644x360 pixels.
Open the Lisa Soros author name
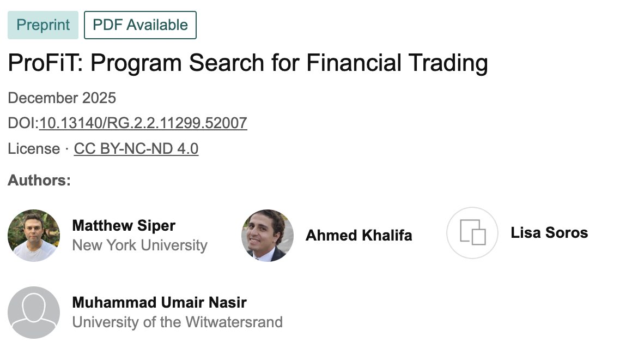point(549,233)
